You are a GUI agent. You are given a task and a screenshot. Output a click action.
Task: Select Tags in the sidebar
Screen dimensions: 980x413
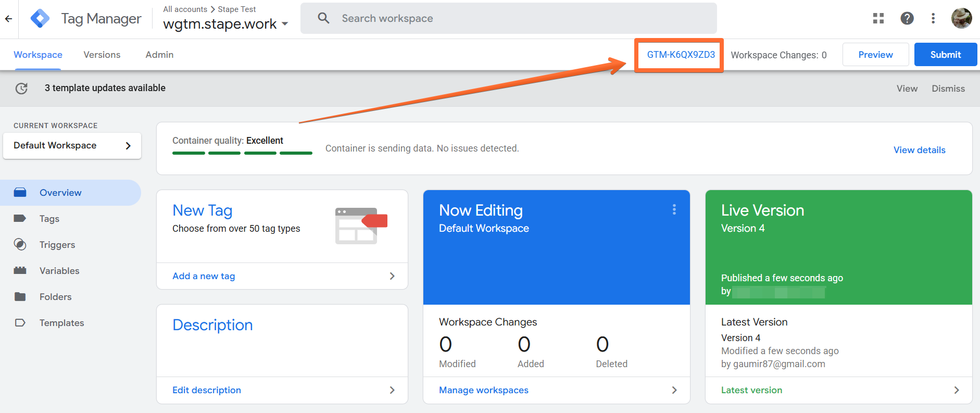[70, 219]
